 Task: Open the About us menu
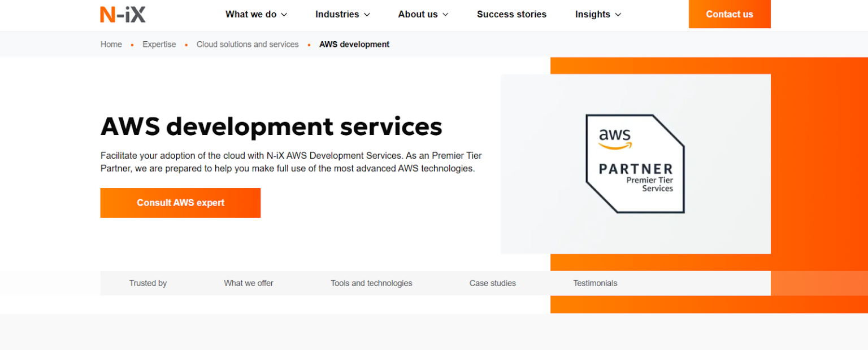418,15
